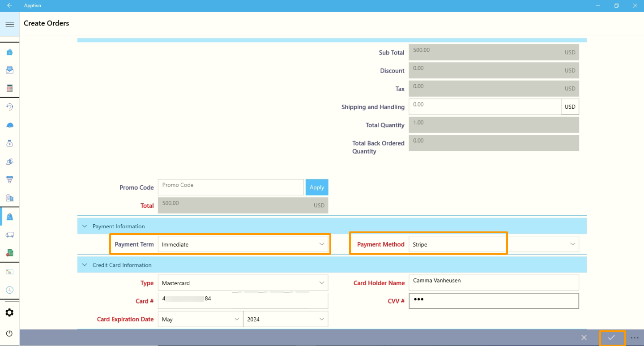Viewport: 644px width, 346px height.
Task: Collapse the Credit Card Information section
Action: pos(84,265)
